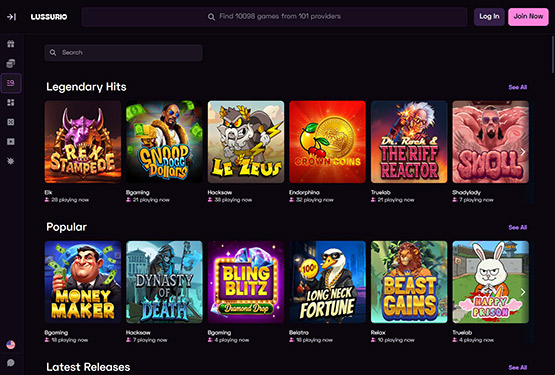Click the page vertical scrollbar
Viewport: 555px width, 375px height.
[x=553, y=55]
